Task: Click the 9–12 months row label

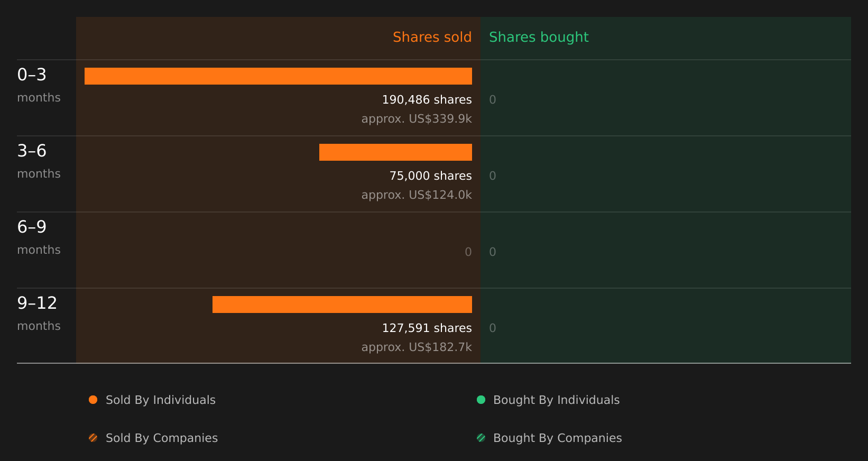Action: pos(39,314)
